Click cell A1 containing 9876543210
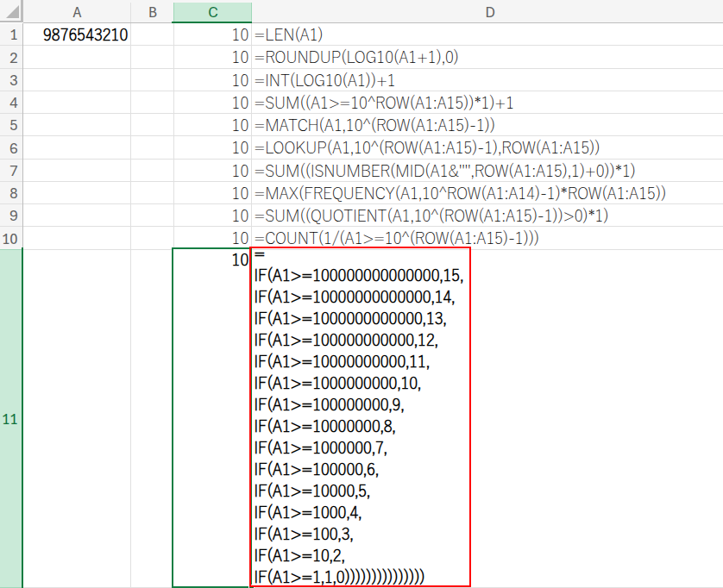 [77, 35]
